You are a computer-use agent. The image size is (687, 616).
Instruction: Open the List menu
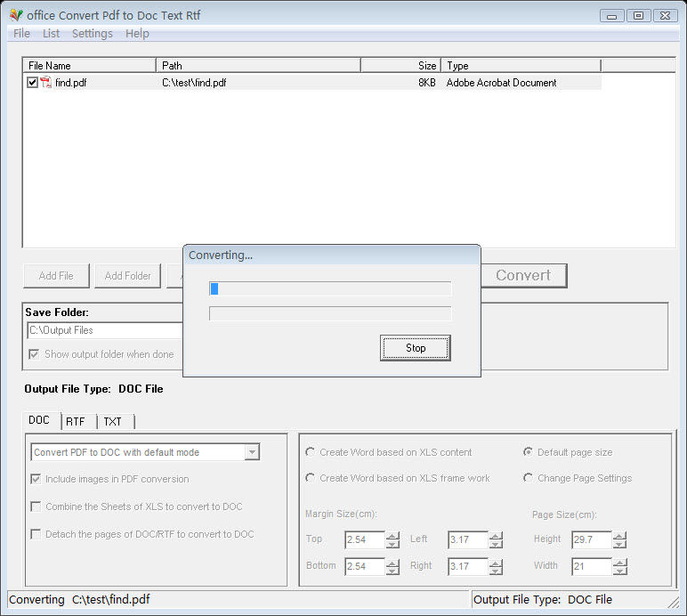(51, 34)
